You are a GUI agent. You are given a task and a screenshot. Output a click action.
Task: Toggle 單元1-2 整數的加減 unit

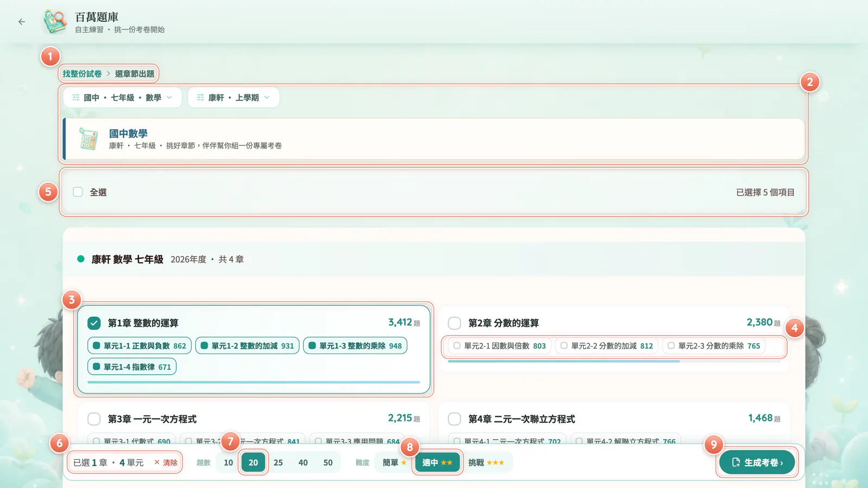pos(247,346)
